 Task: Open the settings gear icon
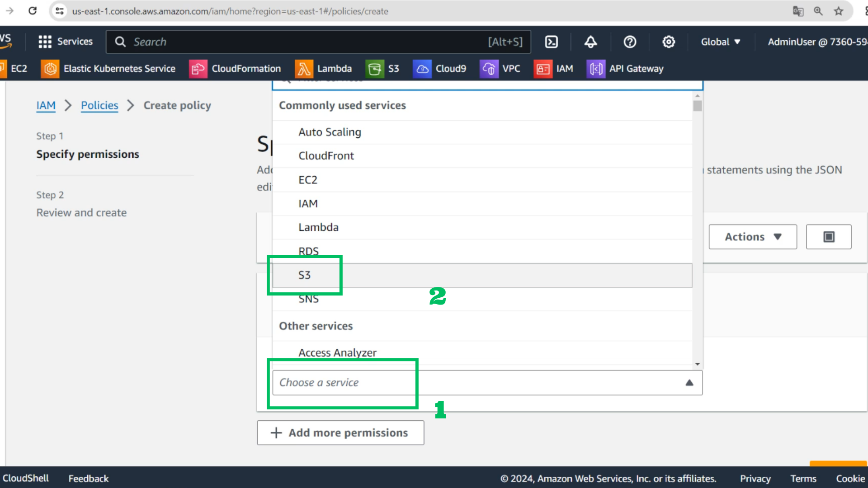tap(669, 42)
